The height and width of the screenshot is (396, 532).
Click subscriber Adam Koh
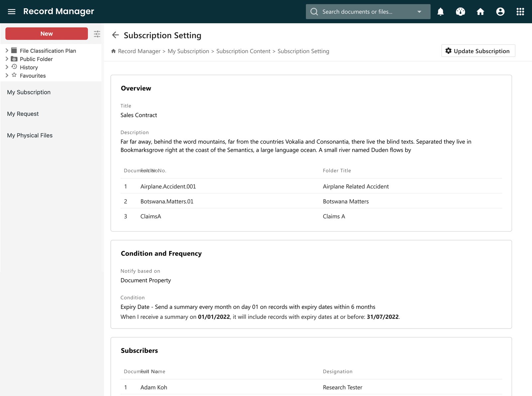point(154,387)
